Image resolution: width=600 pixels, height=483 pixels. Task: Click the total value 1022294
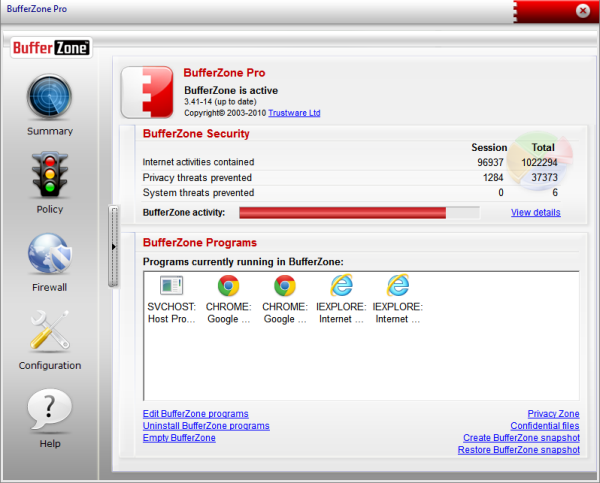click(x=539, y=162)
